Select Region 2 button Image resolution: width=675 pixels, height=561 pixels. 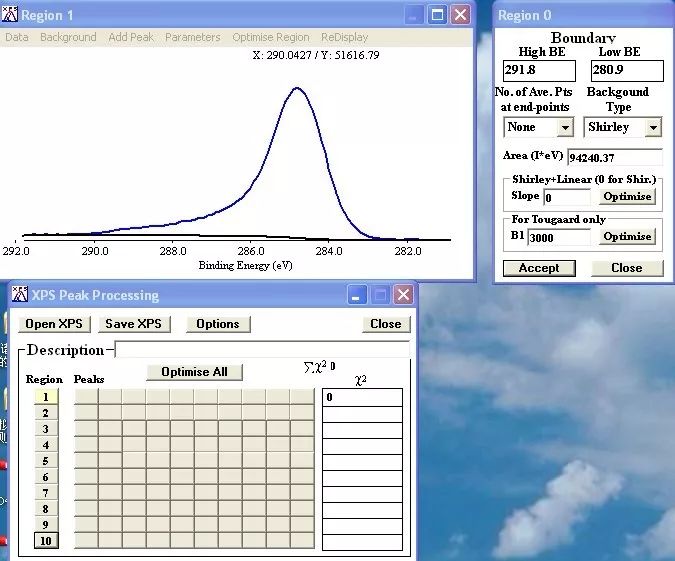pos(46,413)
